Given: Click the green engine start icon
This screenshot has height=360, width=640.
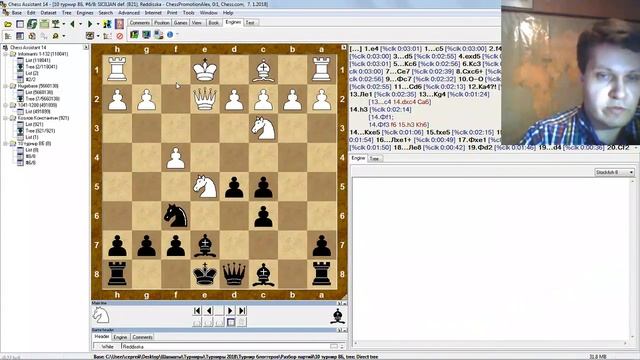Looking at the screenshot, I should click(x=134, y=35).
